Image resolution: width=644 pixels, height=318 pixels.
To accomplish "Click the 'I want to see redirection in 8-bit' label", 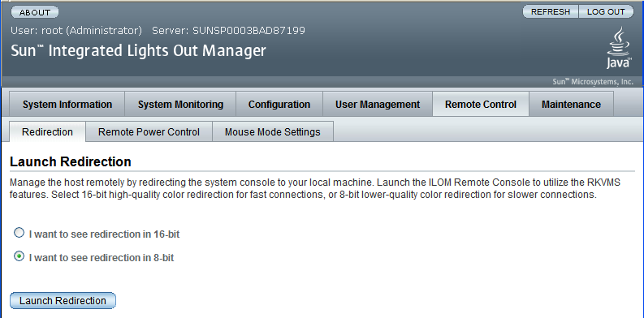I will point(102,258).
